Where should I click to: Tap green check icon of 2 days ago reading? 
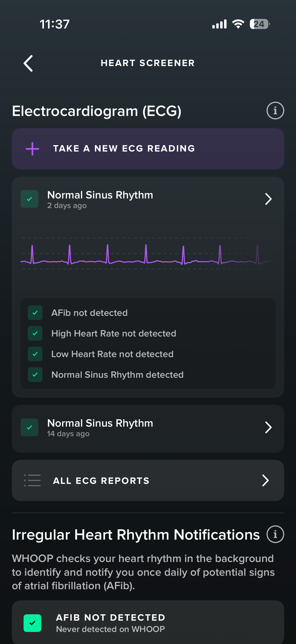click(29, 199)
